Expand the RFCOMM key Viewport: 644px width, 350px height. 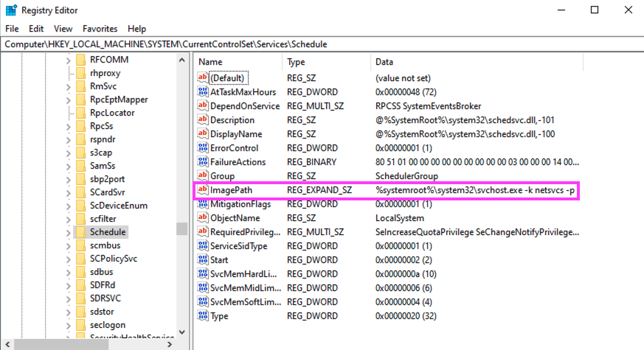click(x=68, y=60)
